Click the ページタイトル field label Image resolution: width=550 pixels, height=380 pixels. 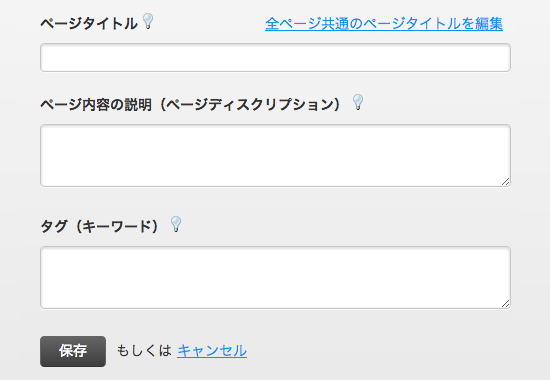(89, 24)
